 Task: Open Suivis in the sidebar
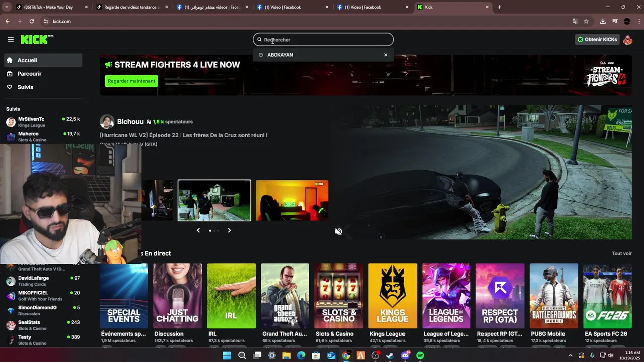[x=43, y=87]
